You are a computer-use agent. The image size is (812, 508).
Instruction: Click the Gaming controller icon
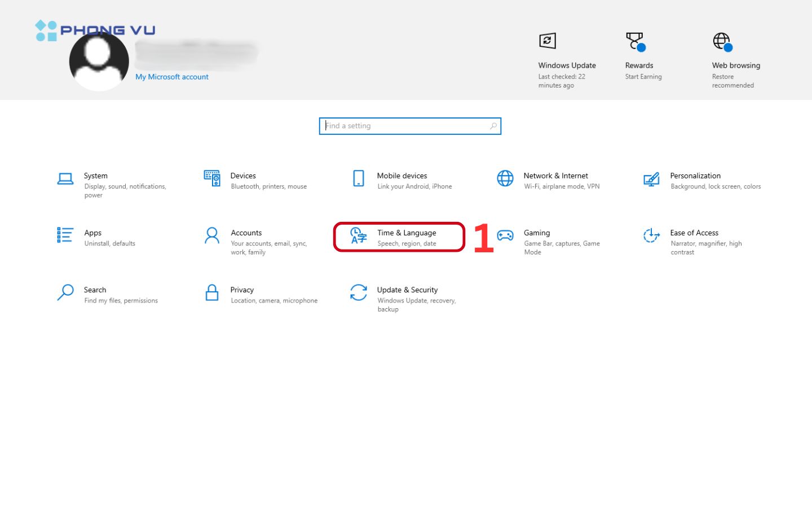tap(505, 235)
